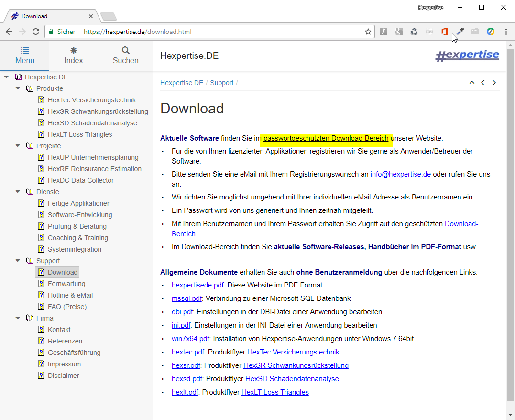The height and width of the screenshot is (420, 515).
Task: Click the greyed-out extension icon left of Office
Action: (429, 32)
